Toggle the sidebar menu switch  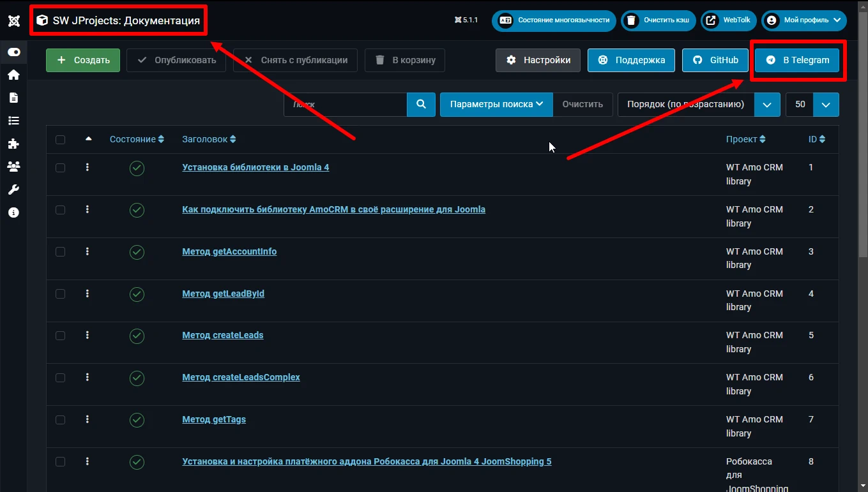pos(13,52)
